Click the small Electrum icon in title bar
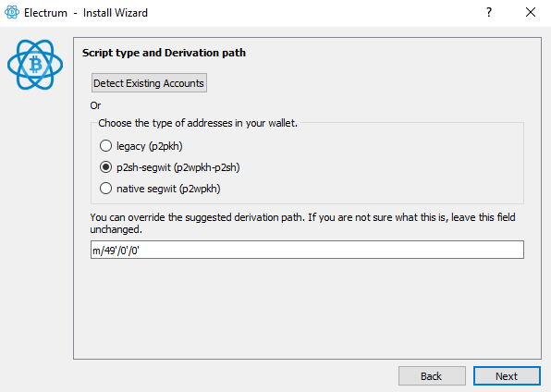Screen dimensions: 551x392 [x=12, y=13]
